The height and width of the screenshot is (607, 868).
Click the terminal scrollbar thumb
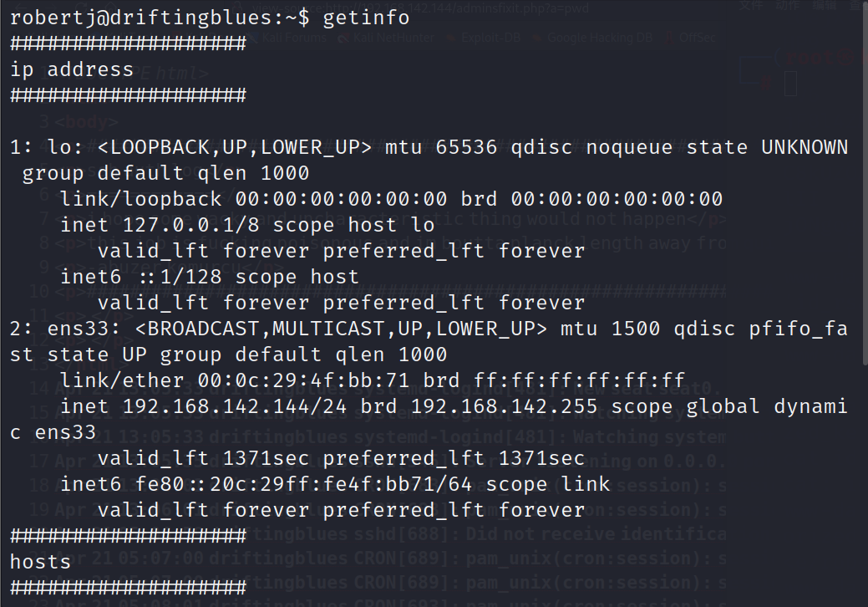pos(865,186)
